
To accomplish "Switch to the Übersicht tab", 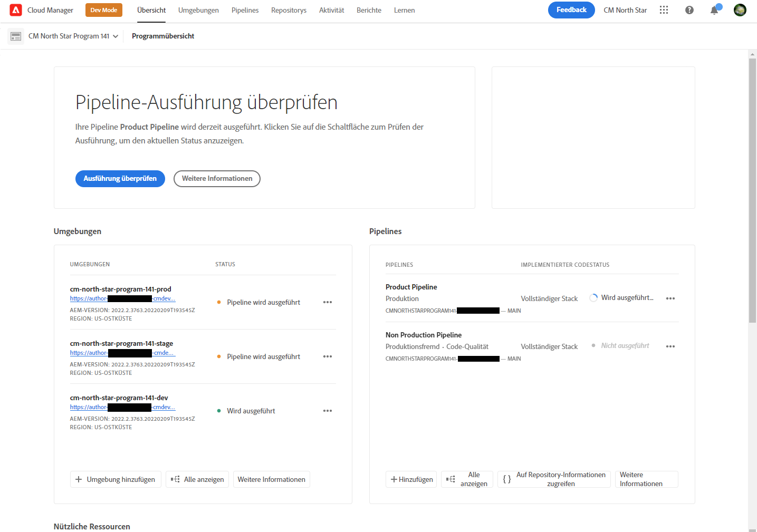I will pos(151,10).
